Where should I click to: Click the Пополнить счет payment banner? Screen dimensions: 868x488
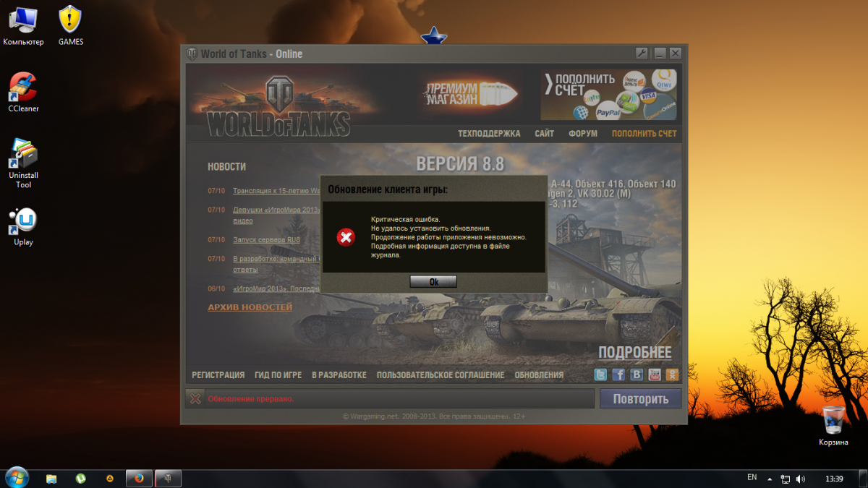click(609, 95)
